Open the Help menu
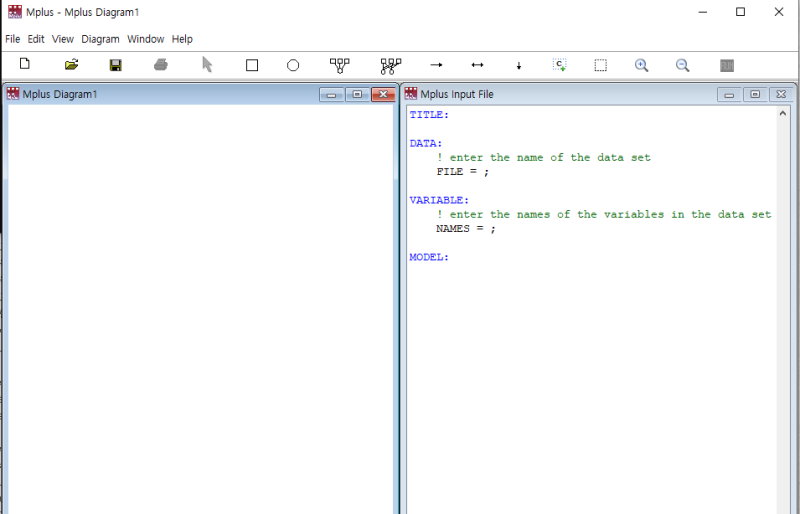 coord(182,39)
